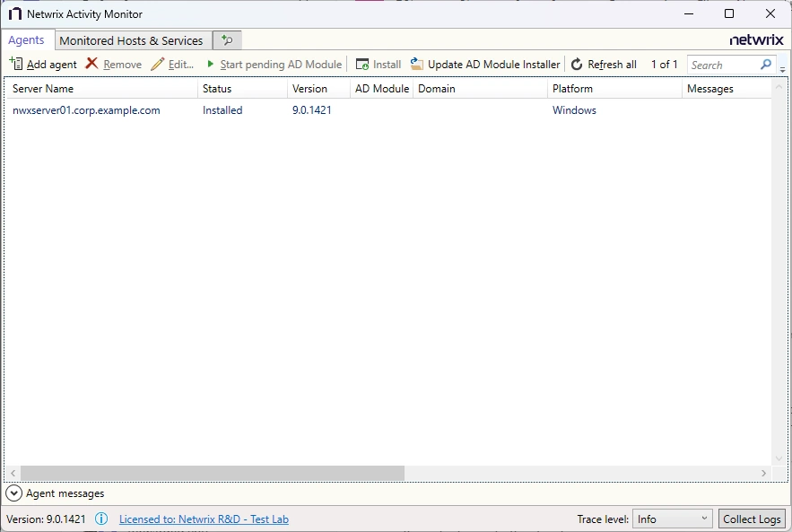Click the Edit pencil icon
The height and width of the screenshot is (532, 792).
pos(158,64)
